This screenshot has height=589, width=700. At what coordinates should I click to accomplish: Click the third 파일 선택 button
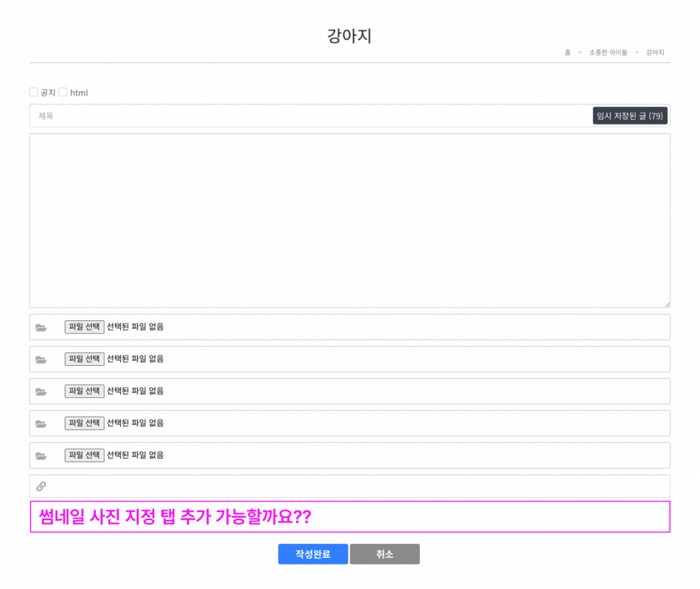coord(85,391)
